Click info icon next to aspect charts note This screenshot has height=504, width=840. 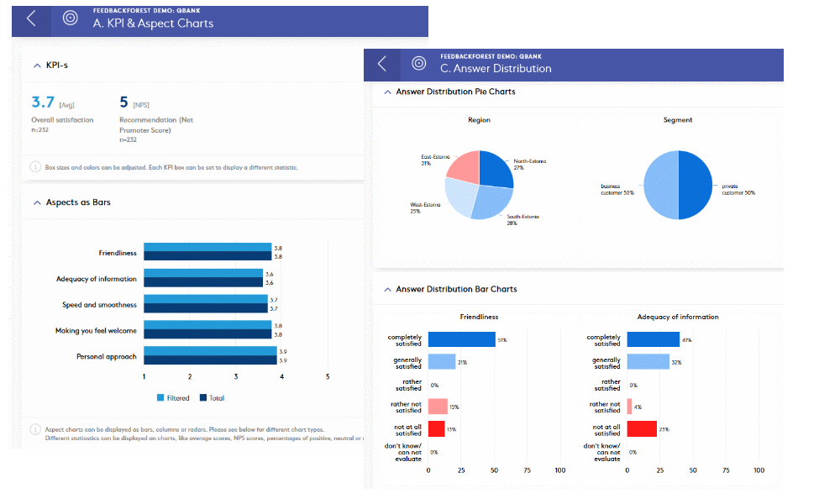point(34,429)
